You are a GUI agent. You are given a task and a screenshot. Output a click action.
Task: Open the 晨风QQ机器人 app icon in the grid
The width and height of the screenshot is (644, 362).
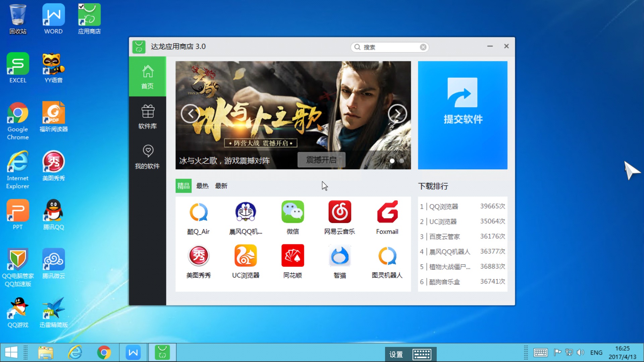click(x=246, y=212)
